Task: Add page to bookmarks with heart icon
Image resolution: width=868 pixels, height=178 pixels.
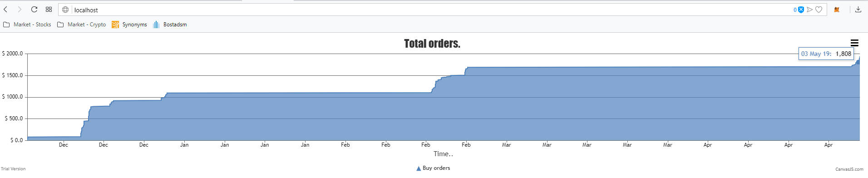Action: pyautogui.click(x=819, y=10)
